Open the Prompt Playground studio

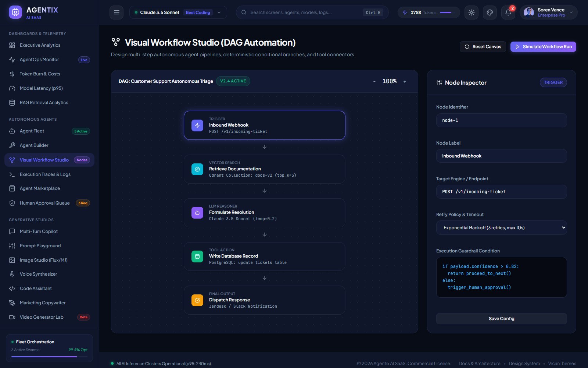49,246
